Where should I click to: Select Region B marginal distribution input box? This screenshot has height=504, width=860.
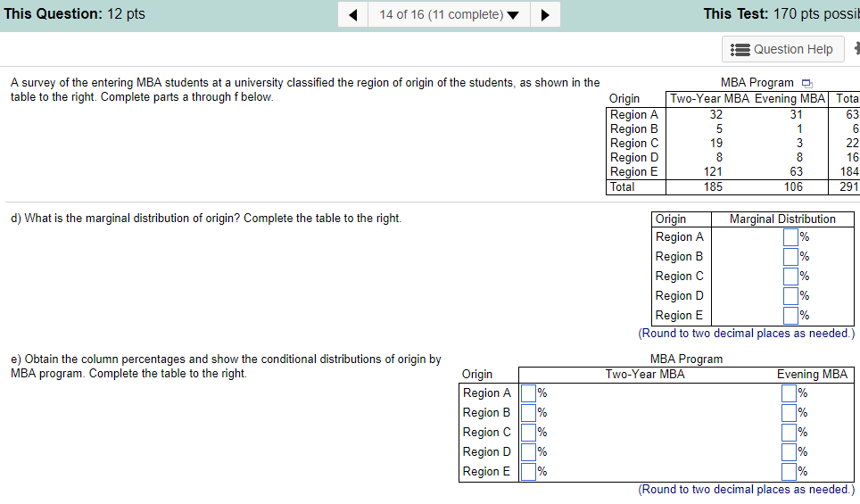(x=790, y=257)
